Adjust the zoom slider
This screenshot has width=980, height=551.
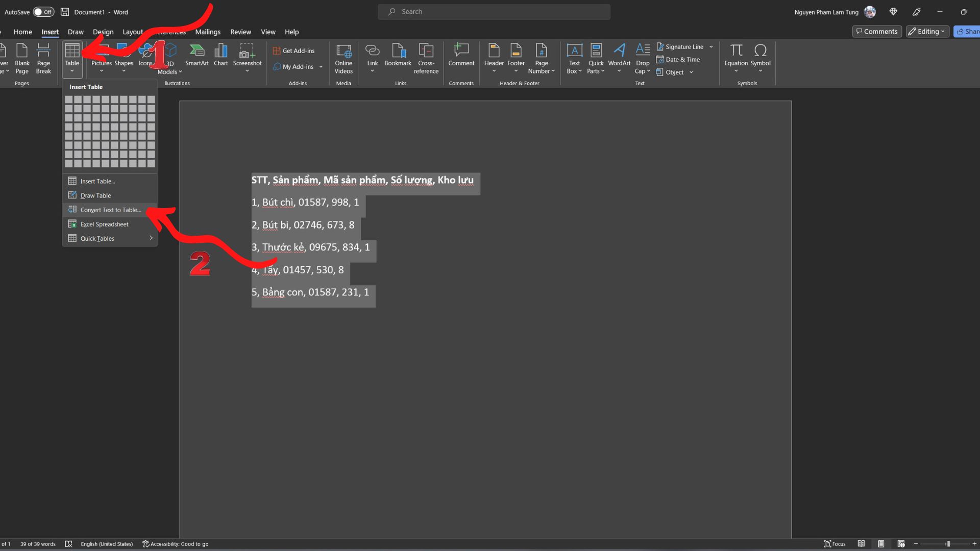click(x=948, y=544)
